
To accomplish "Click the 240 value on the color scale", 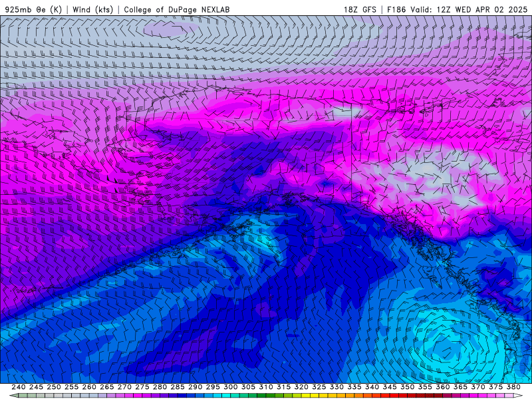I will tap(19, 387).
